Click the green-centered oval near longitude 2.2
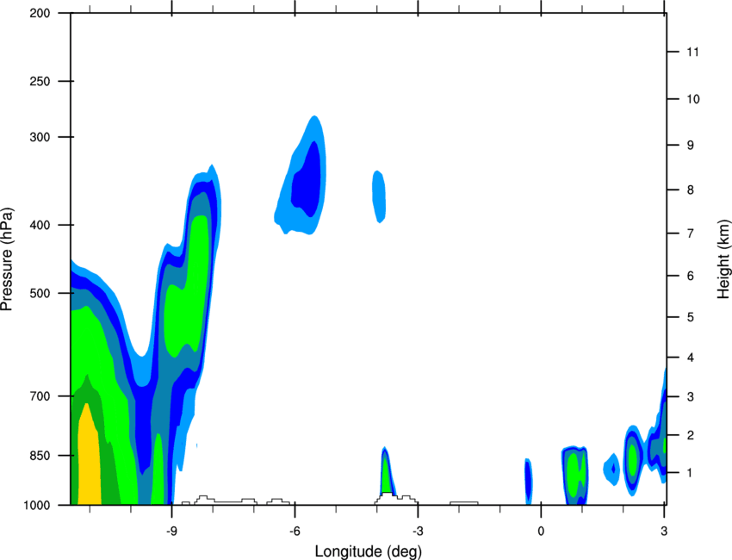This screenshot has width=732, height=560. click(x=633, y=460)
